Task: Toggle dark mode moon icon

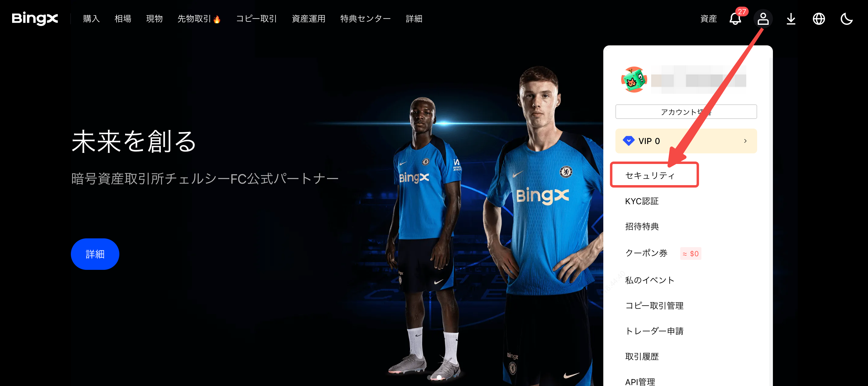Action: pos(846,18)
